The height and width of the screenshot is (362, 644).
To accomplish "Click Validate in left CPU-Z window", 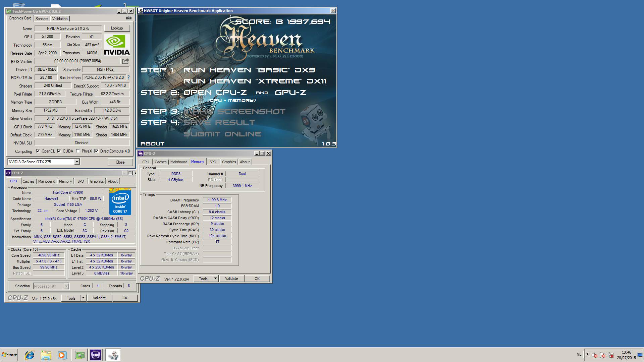I will [x=99, y=298].
